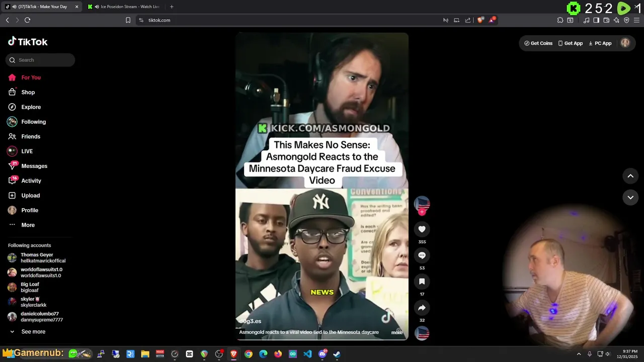The image size is (644, 362).
Task: Open Brave VPN shield icon
Action: (626, 20)
